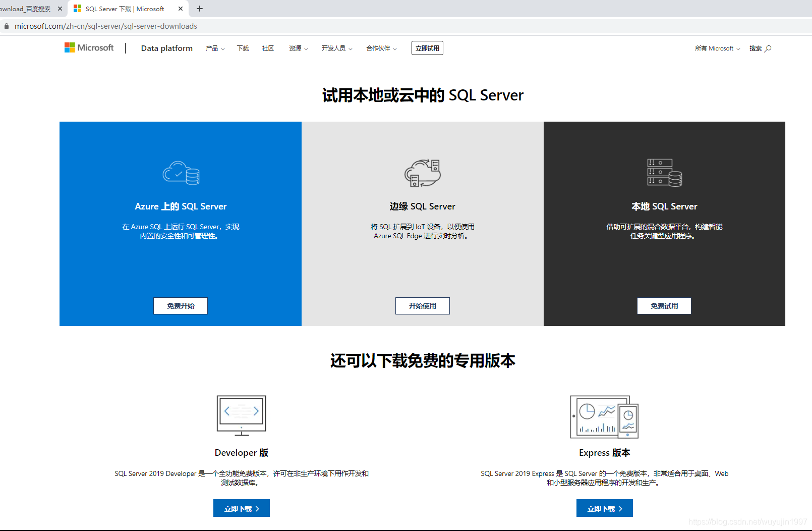The height and width of the screenshot is (531, 812).
Task: Expand the 合作伙伴 dropdown
Action: coord(382,48)
